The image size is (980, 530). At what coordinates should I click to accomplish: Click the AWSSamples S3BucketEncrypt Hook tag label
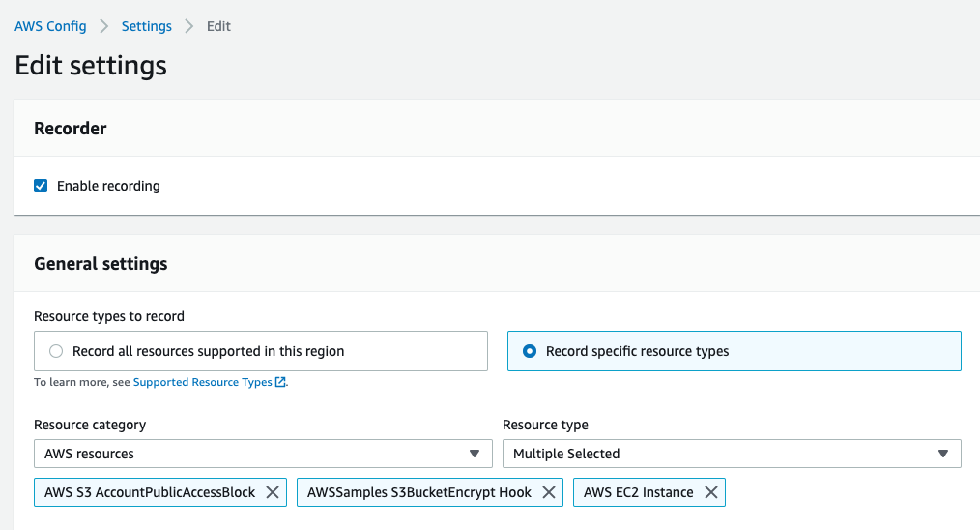[419, 493]
